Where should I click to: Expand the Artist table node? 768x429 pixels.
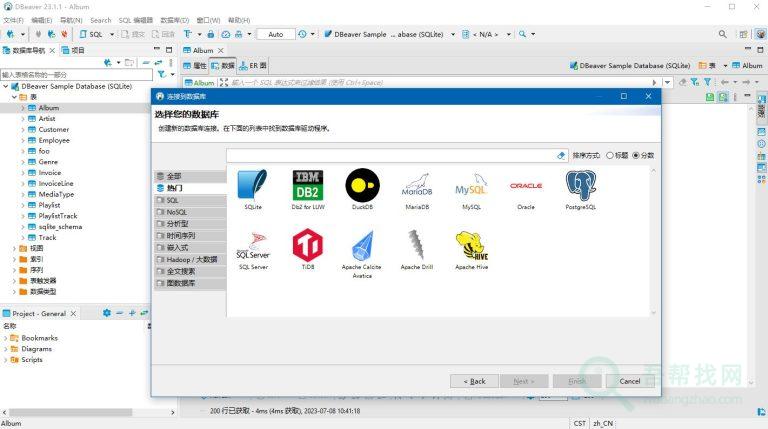tap(23, 118)
